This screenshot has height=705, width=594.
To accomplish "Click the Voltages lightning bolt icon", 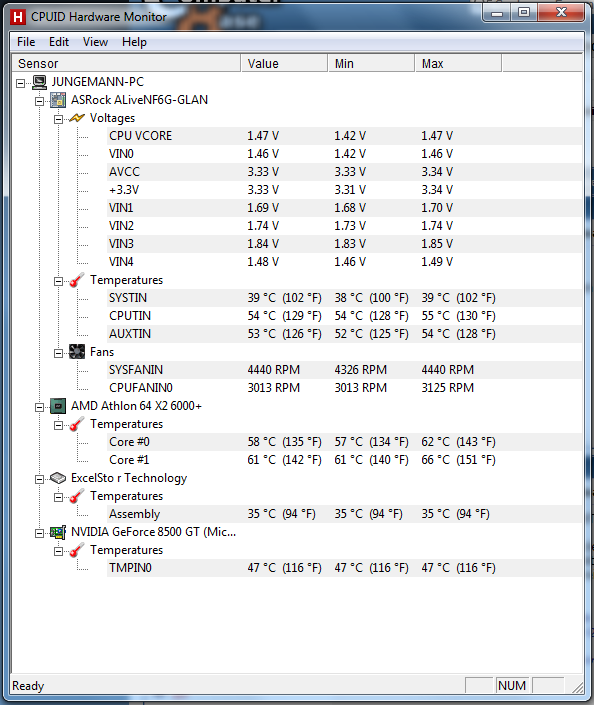I will (77, 118).
